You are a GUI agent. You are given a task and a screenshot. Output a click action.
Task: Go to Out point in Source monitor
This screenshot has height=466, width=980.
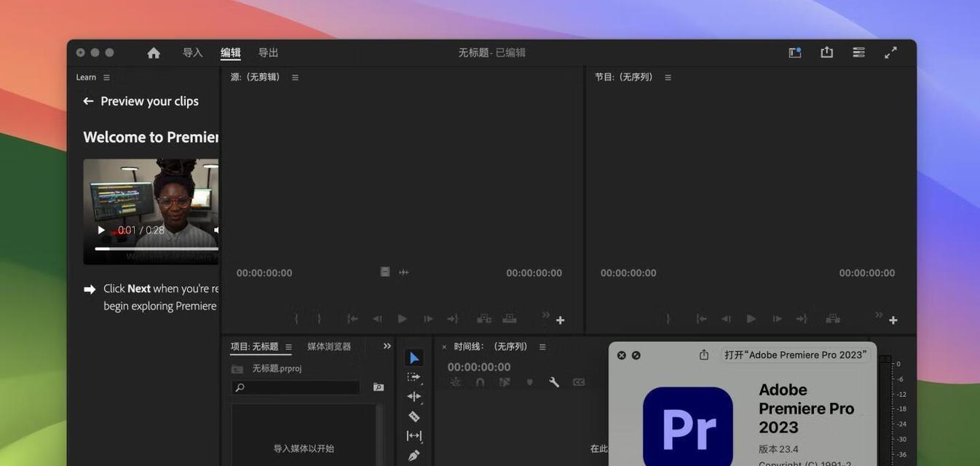coord(453,319)
